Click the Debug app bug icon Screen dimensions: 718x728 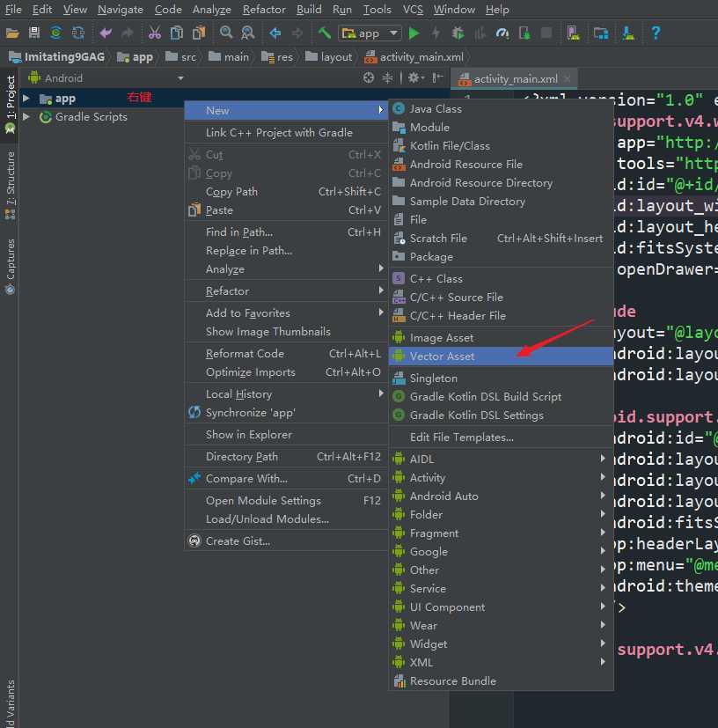458,33
